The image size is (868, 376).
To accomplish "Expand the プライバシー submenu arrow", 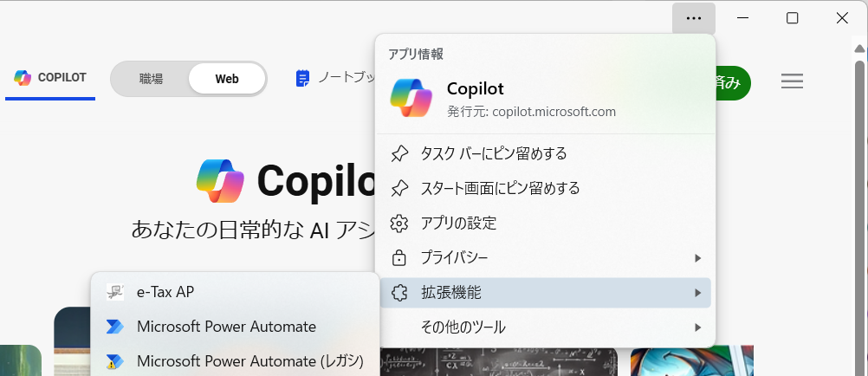I will (x=697, y=258).
